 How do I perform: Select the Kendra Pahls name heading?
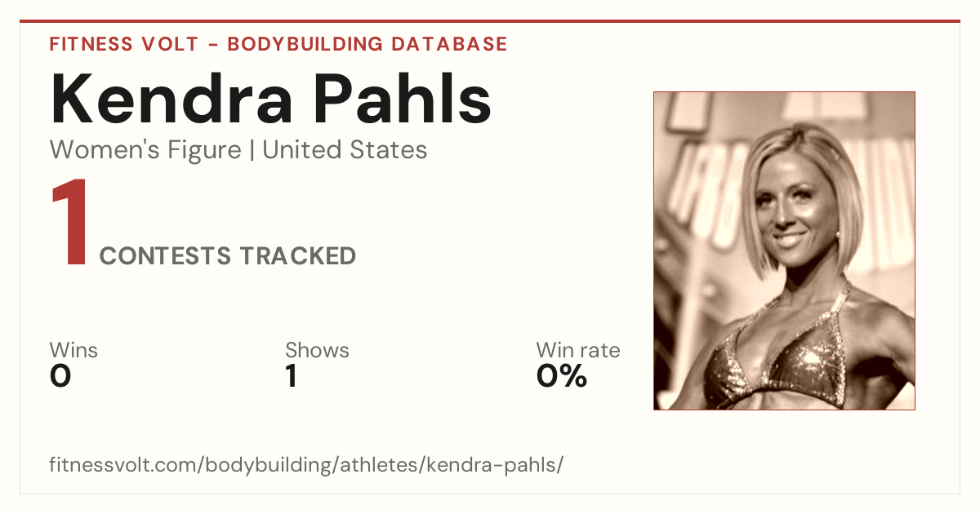(x=271, y=100)
